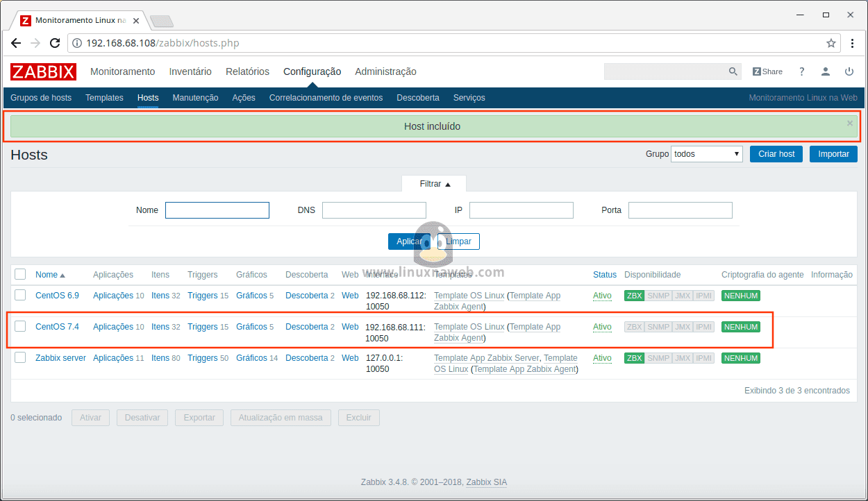Click Ativo status of CentOS 6.9
The image size is (868, 501).
602,296
